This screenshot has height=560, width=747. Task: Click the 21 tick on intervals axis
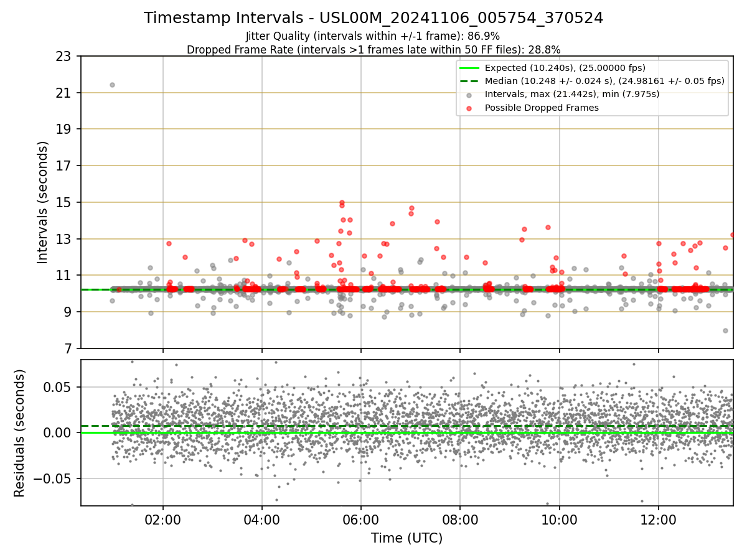click(x=64, y=93)
